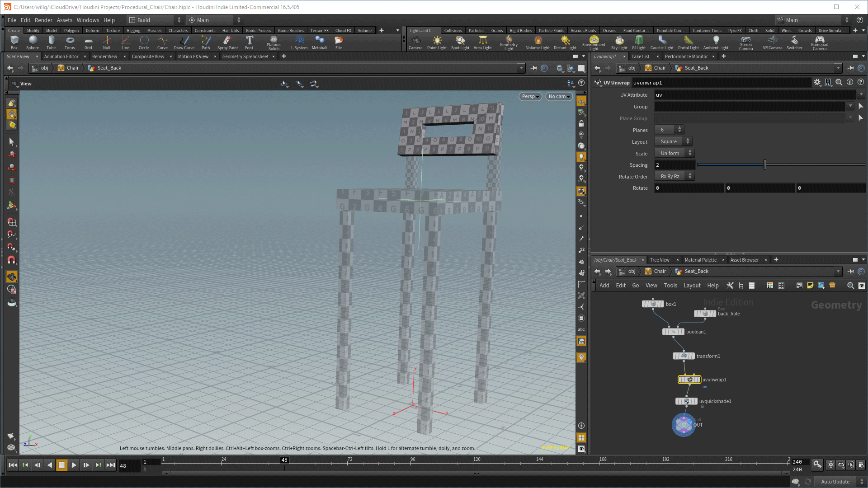
Task: Open the UV Attribute dropdown arrow
Action: pos(861,95)
